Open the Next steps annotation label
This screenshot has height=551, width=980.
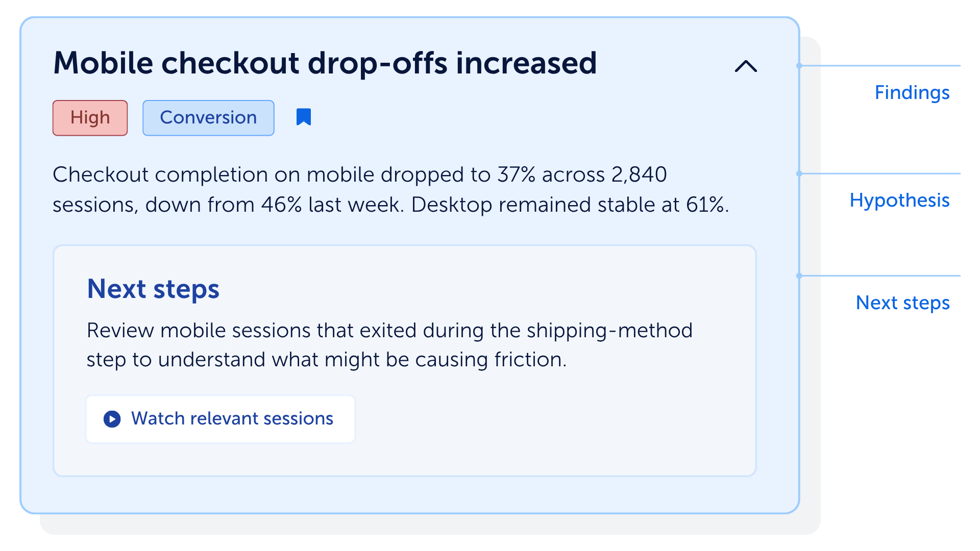pos(902,303)
